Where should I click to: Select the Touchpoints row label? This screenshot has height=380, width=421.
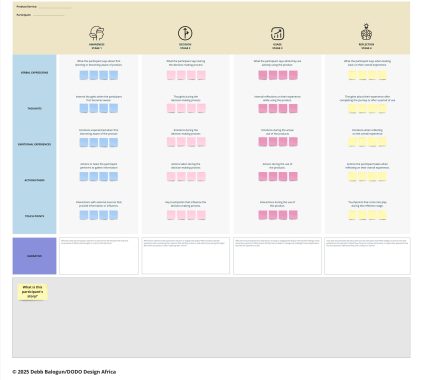tap(34, 216)
